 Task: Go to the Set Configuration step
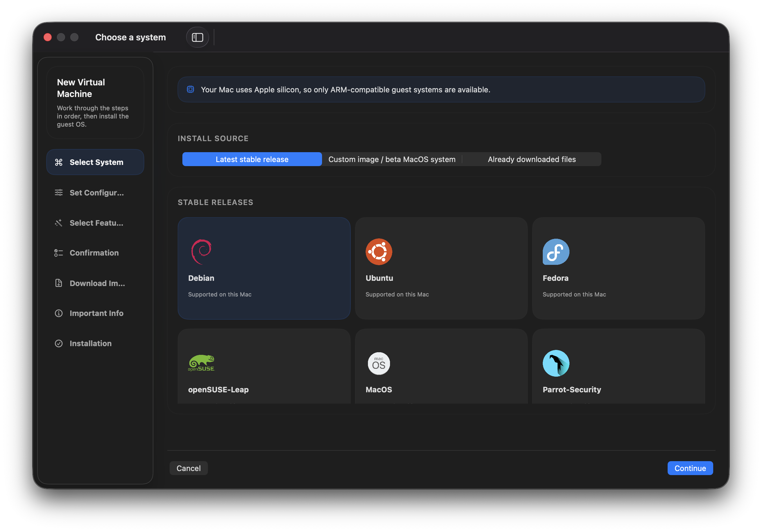pyautogui.click(x=95, y=193)
